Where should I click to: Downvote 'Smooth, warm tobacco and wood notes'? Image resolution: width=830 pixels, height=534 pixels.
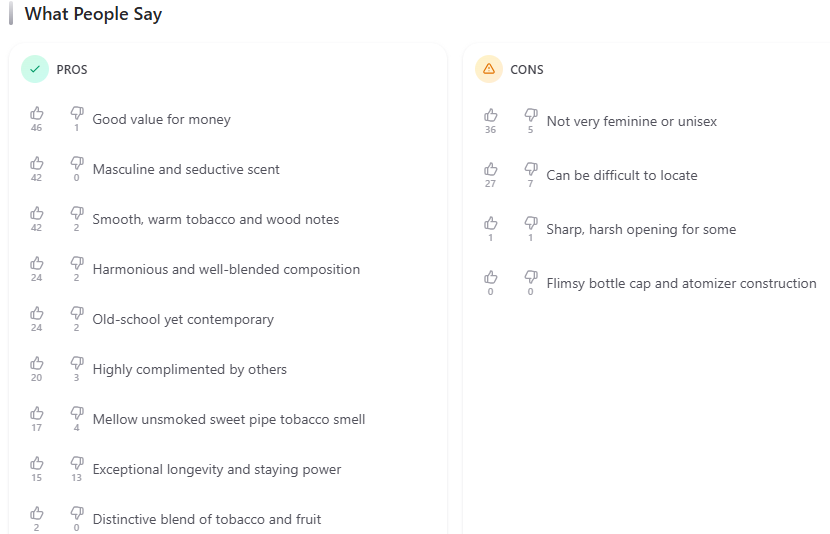(77, 213)
